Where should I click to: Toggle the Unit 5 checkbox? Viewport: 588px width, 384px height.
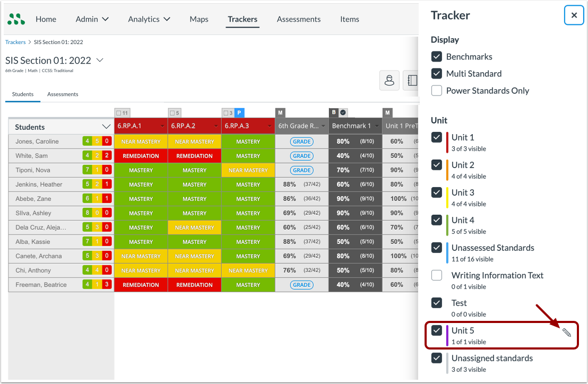[x=437, y=330]
